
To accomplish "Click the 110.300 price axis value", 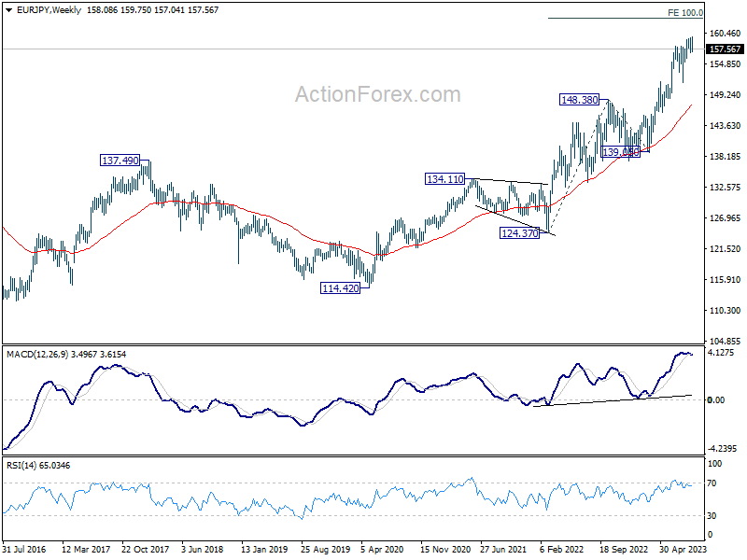I will pos(726,311).
